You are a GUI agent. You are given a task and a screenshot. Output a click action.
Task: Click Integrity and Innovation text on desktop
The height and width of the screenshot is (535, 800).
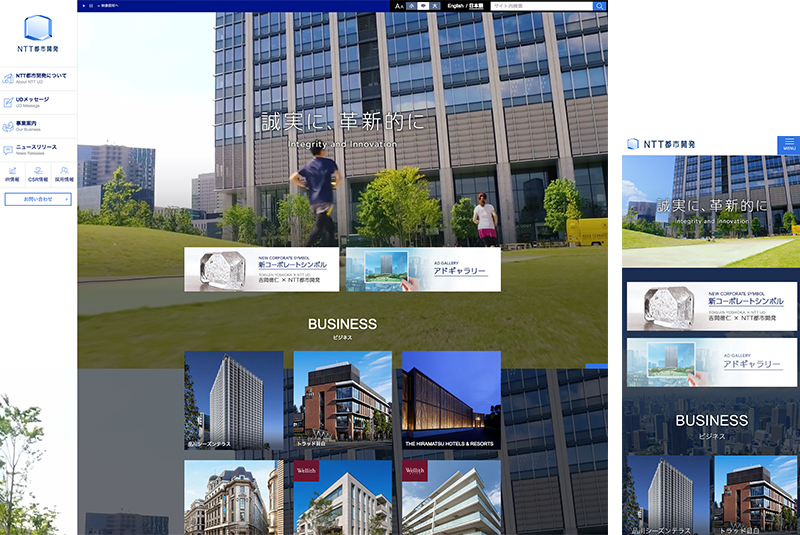[x=342, y=144]
